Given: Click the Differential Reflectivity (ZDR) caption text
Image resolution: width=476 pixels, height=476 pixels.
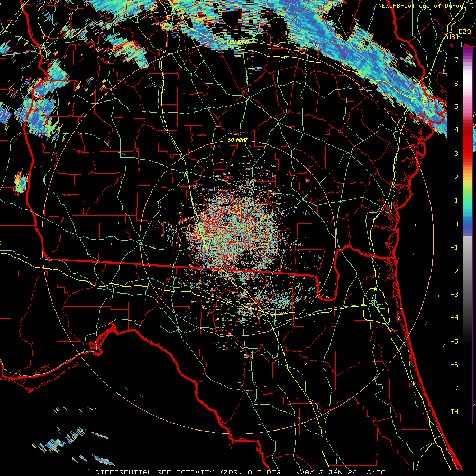Looking at the screenshot, I should [x=169, y=472].
